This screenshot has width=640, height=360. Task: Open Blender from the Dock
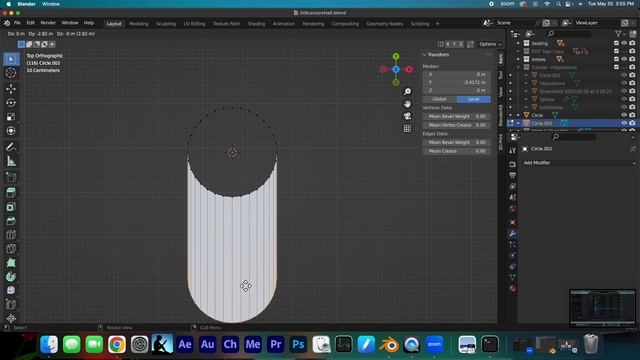pos(389,345)
